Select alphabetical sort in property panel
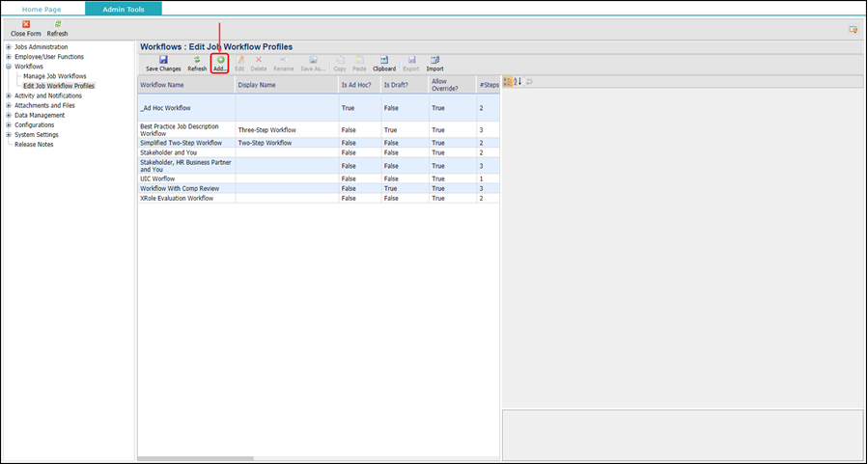 pyautogui.click(x=518, y=82)
